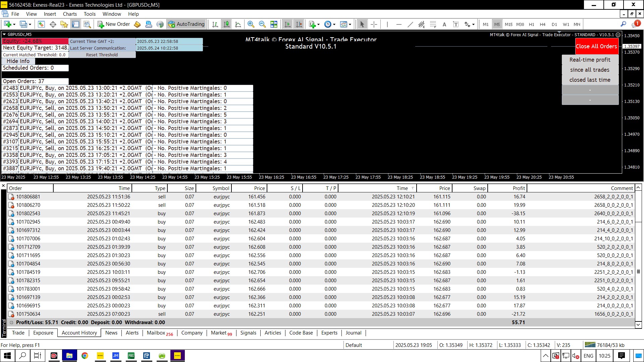Open the Strategy Tester icon
Image resolution: width=644 pixels, height=362 pixels.
point(87,24)
